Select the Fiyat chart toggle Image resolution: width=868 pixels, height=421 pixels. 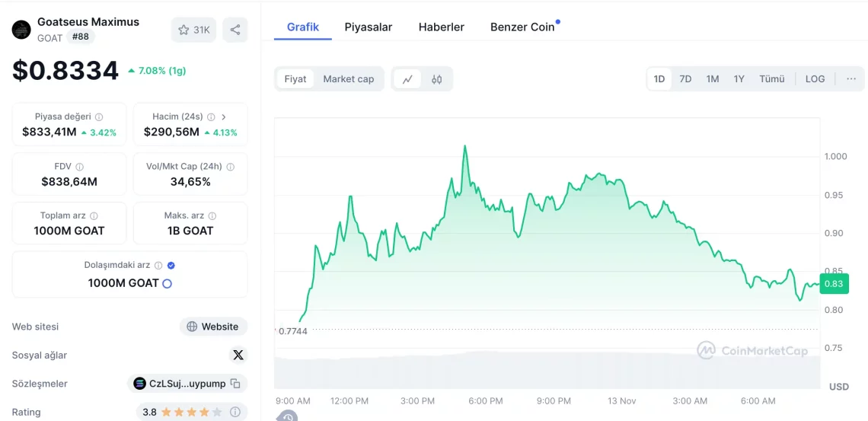point(295,79)
